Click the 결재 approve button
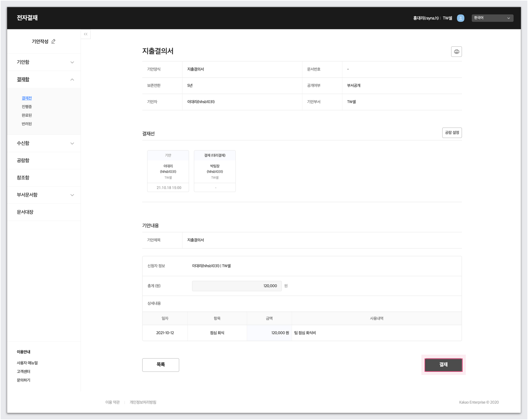Image resolution: width=528 pixels, height=420 pixels. pyautogui.click(x=443, y=365)
